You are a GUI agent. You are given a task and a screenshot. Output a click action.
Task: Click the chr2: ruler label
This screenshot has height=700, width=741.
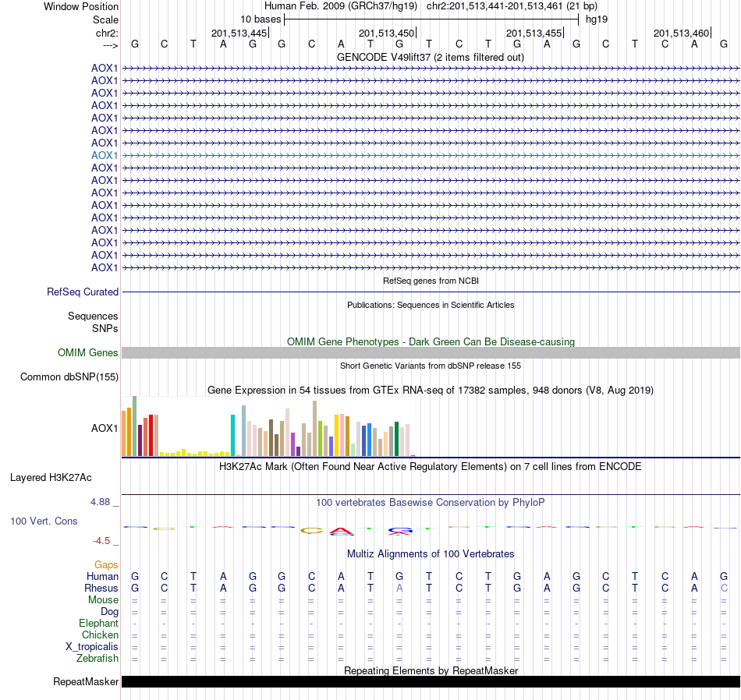point(107,33)
